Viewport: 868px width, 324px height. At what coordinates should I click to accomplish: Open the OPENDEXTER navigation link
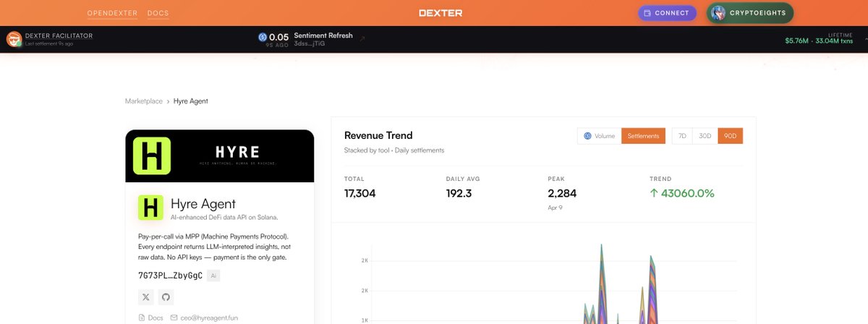pos(112,13)
